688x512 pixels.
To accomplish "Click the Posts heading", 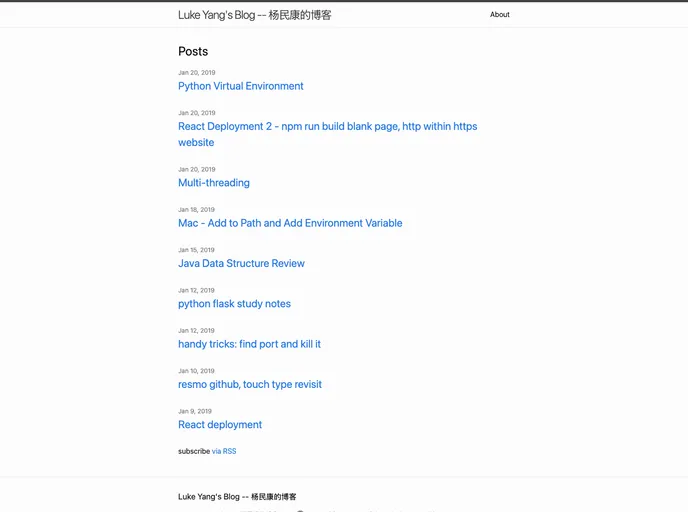I will point(193,51).
